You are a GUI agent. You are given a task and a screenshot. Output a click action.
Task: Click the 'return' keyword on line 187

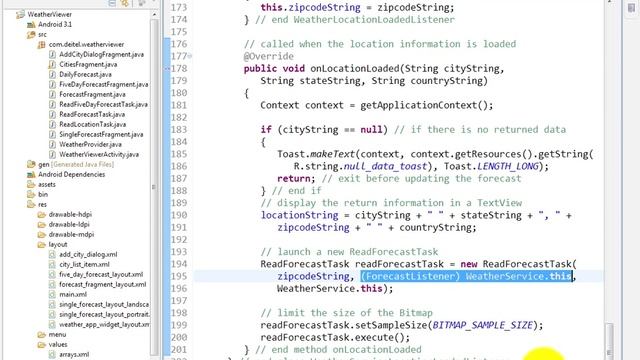click(x=293, y=179)
